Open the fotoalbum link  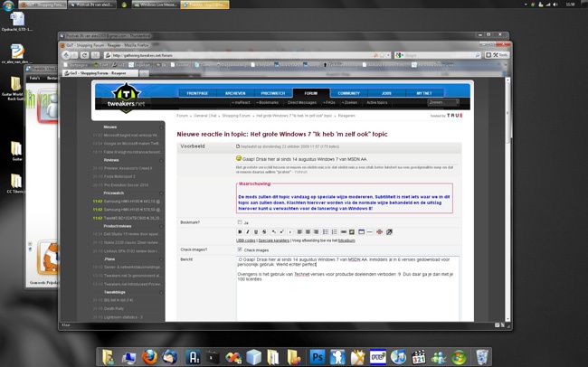coord(346,240)
